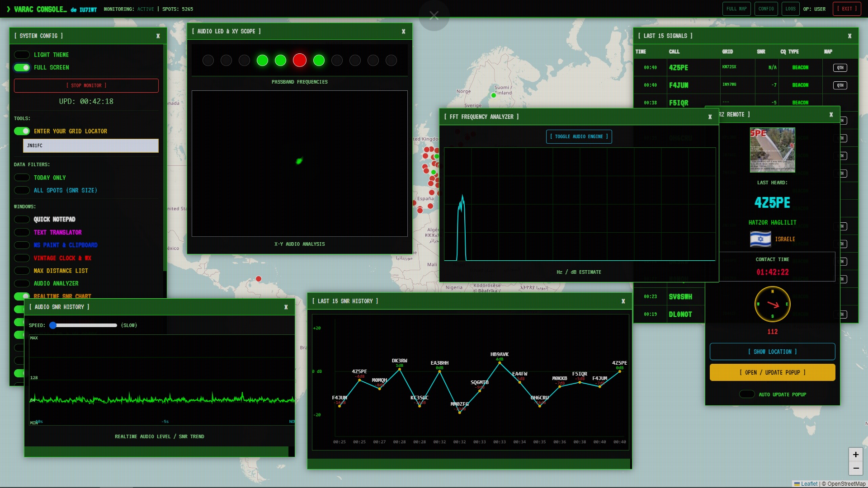Enable the Text Translator window
The height and width of the screenshot is (488, 868).
click(22, 232)
